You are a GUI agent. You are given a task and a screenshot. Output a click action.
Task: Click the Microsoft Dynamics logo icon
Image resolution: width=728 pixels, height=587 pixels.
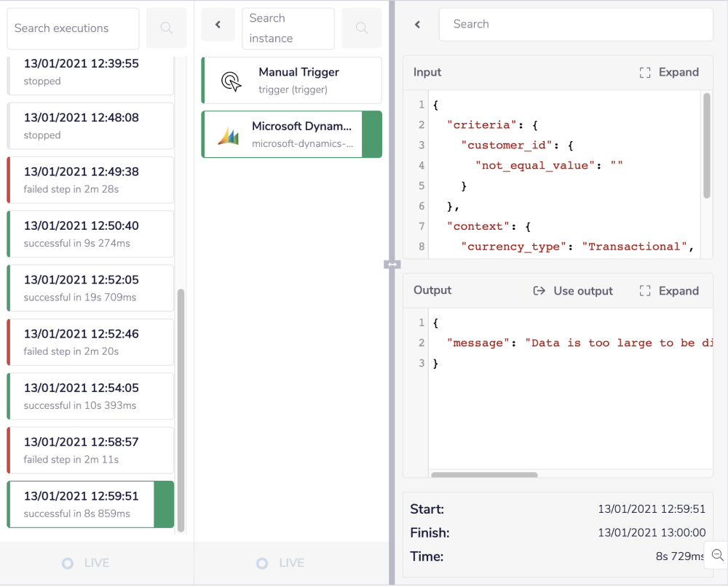tap(229, 135)
